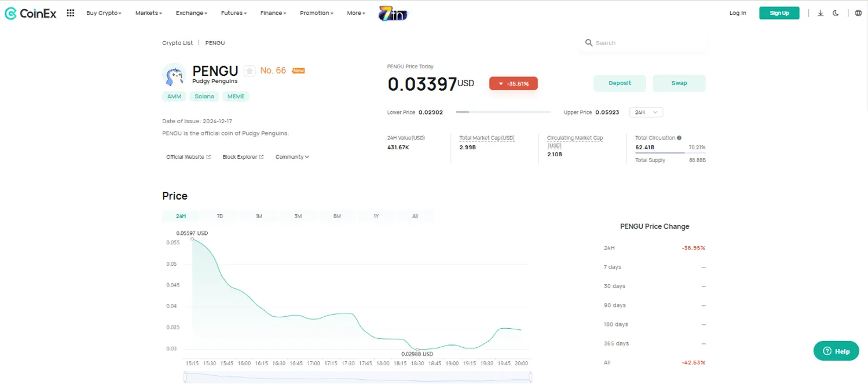868x384 pixels.
Task: Expand the Futures menu
Action: (234, 13)
